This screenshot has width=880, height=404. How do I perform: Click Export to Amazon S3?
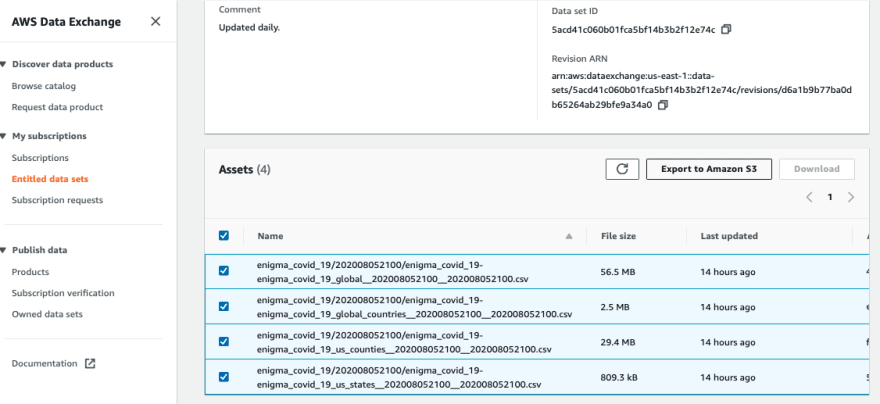(x=709, y=169)
